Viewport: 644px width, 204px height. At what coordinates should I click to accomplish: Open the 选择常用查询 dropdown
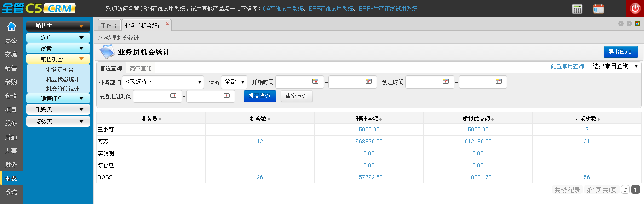point(615,67)
